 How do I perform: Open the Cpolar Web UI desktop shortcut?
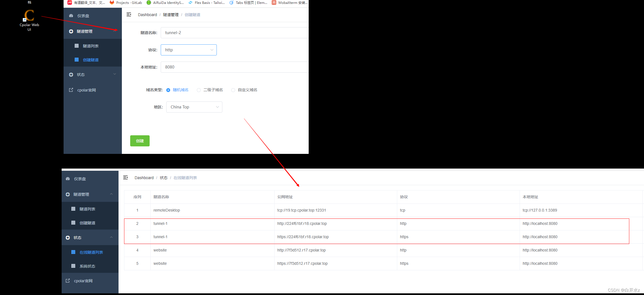pos(29,20)
